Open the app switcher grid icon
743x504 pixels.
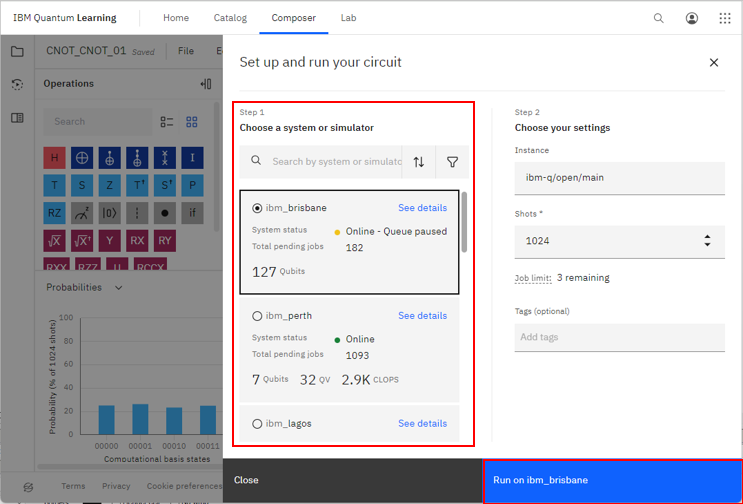click(725, 18)
